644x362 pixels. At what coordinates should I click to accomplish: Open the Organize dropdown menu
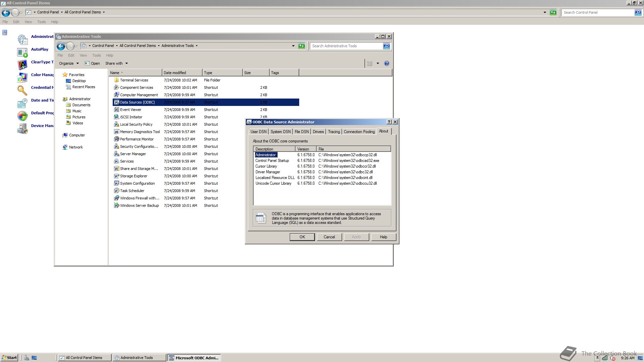pyautogui.click(x=69, y=63)
